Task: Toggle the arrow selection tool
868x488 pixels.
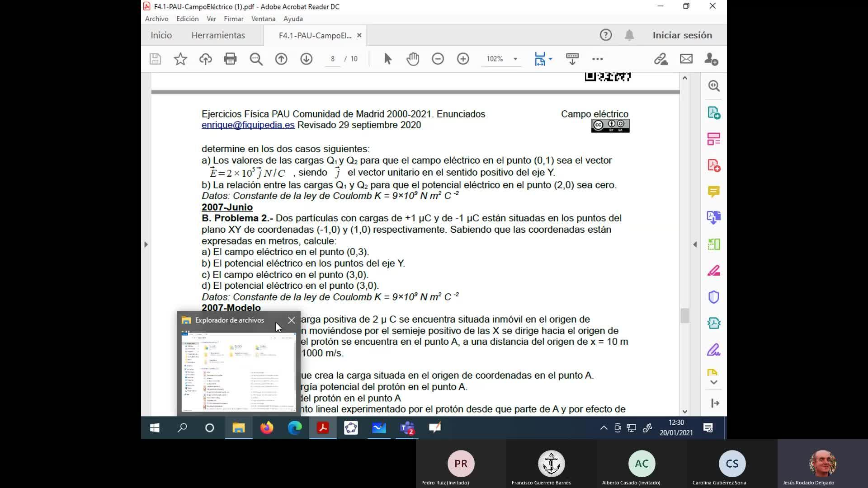Action: pyautogui.click(x=387, y=59)
